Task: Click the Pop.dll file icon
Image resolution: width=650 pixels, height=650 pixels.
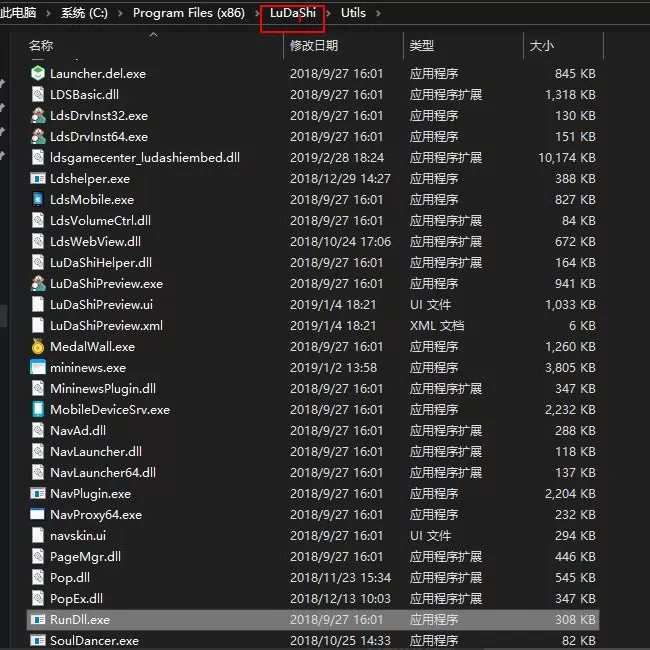Action: pyautogui.click(x=38, y=577)
